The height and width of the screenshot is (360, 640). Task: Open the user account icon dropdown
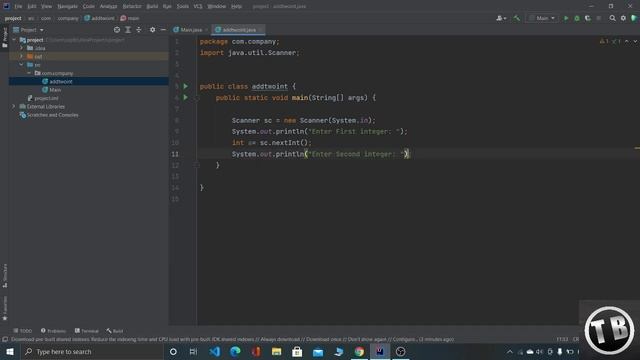tap(501, 18)
